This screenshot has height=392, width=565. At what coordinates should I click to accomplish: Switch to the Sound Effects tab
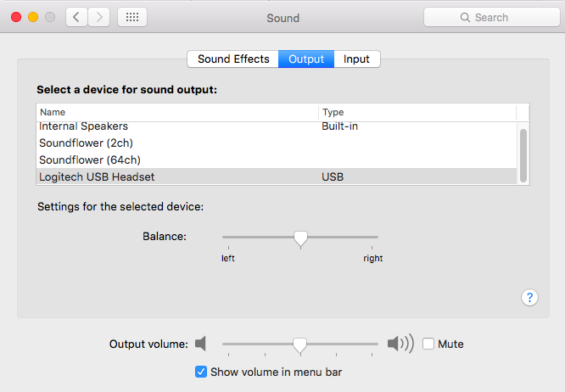click(233, 59)
